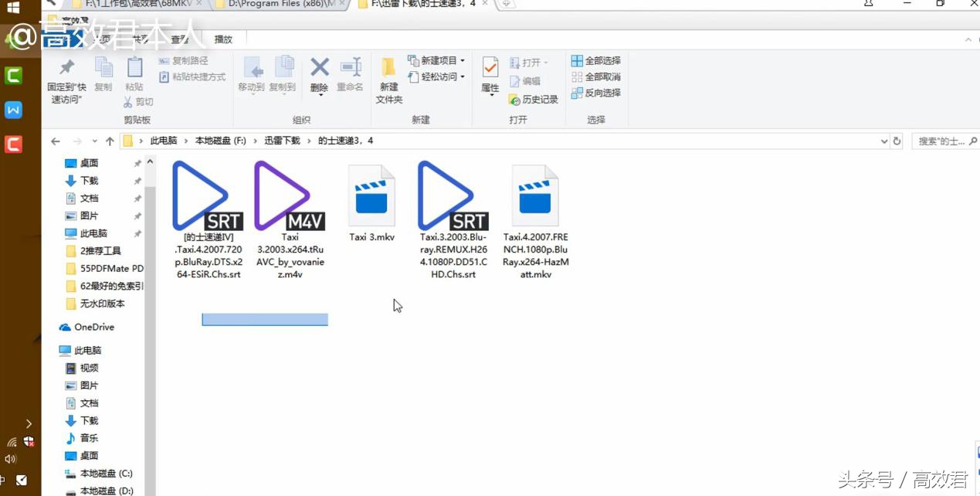Image resolution: width=980 pixels, height=496 pixels.
Task: Open pinned 下载 in quick access
Action: coord(89,181)
